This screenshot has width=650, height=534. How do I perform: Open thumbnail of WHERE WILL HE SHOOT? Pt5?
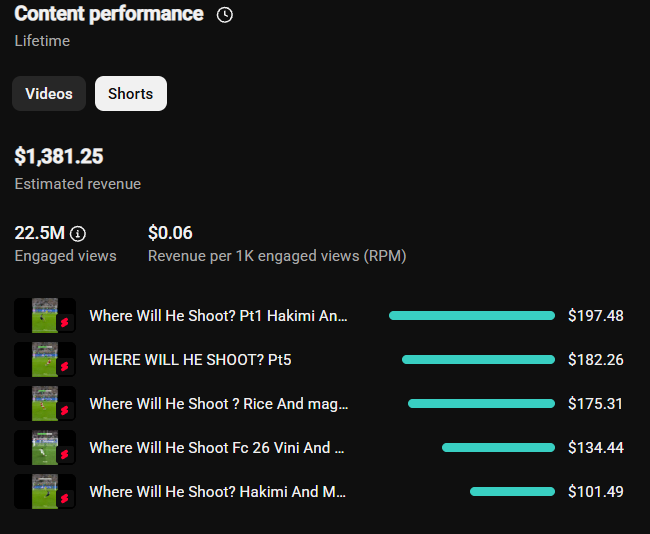45,359
